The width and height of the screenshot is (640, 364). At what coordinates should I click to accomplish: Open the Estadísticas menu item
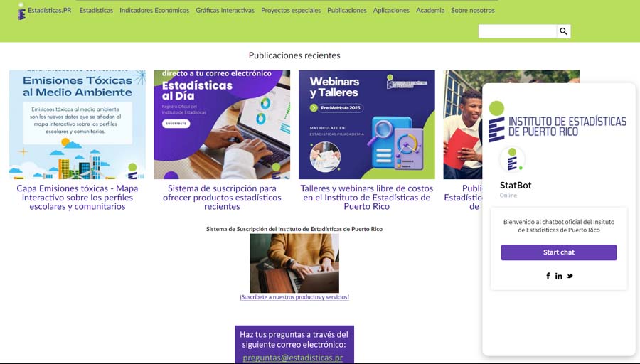[96, 10]
